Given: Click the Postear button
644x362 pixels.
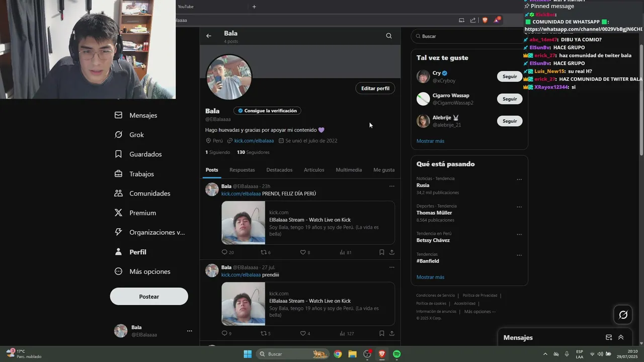Looking at the screenshot, I should [149, 297].
